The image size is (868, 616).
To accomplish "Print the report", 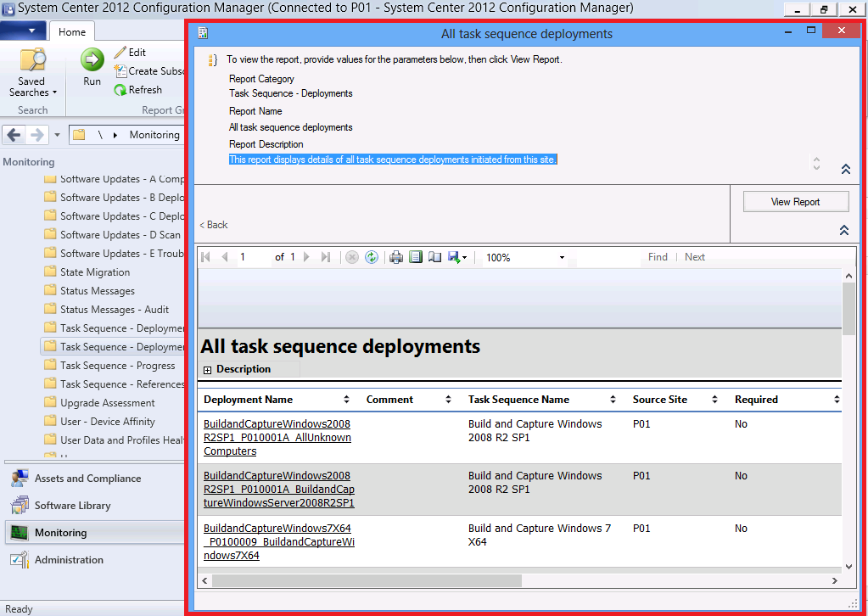I will pos(395,257).
